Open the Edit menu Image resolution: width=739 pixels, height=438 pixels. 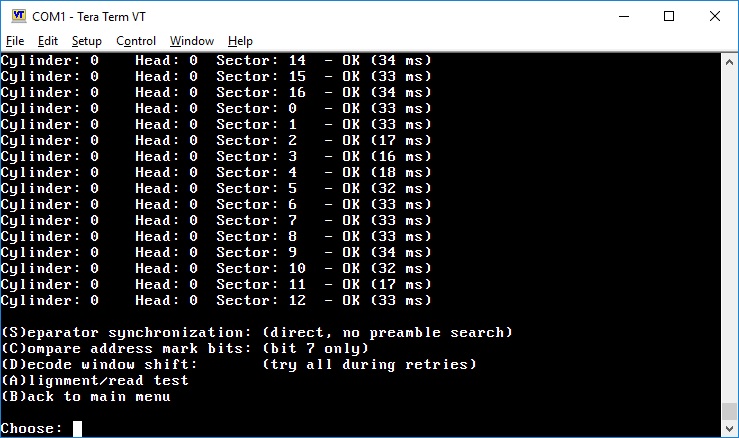pos(48,41)
